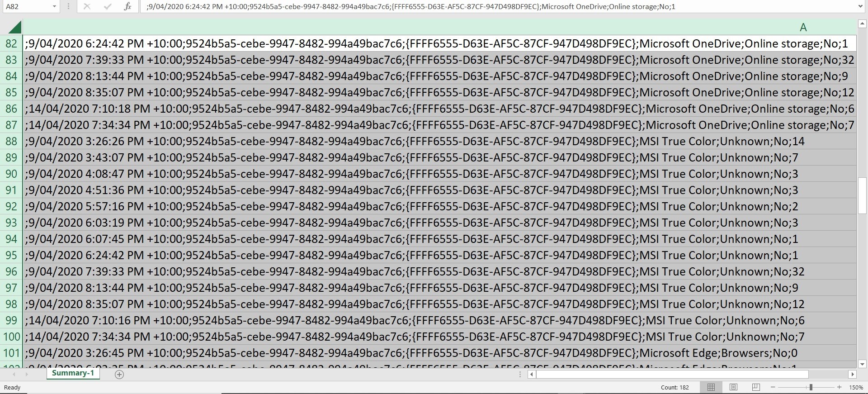
Task: Expand the formula bar with chevron
Action: pos(860,6)
